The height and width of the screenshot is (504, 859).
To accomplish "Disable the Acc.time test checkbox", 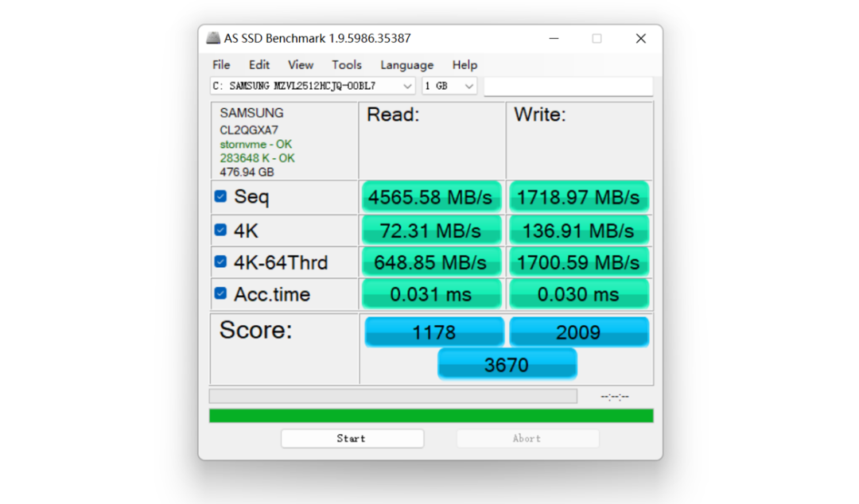I will (221, 293).
